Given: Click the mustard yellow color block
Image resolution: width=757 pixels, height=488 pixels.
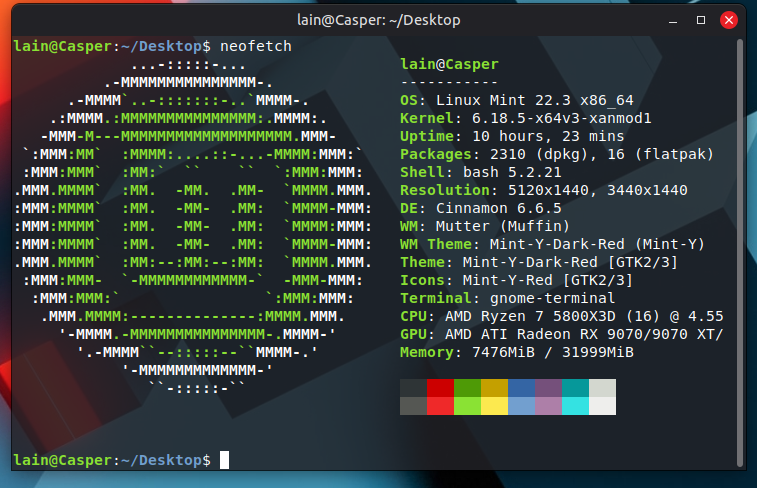Looking at the screenshot, I should pyautogui.click(x=494, y=388).
